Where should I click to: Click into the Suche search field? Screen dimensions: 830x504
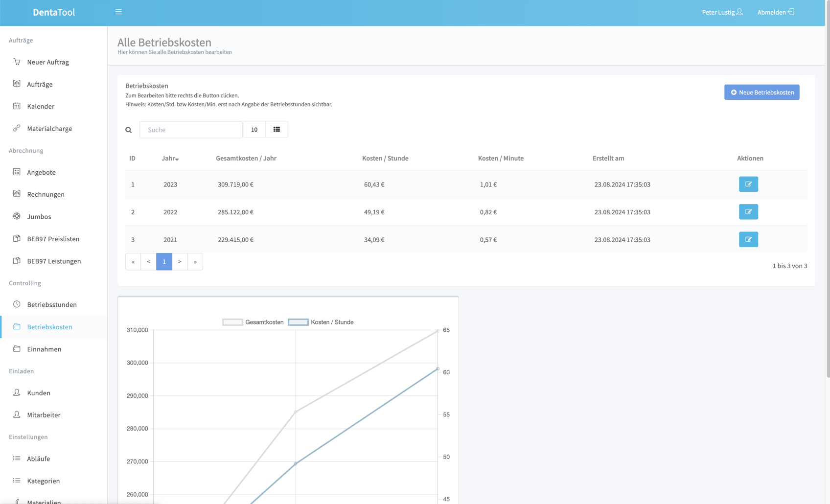tap(191, 130)
